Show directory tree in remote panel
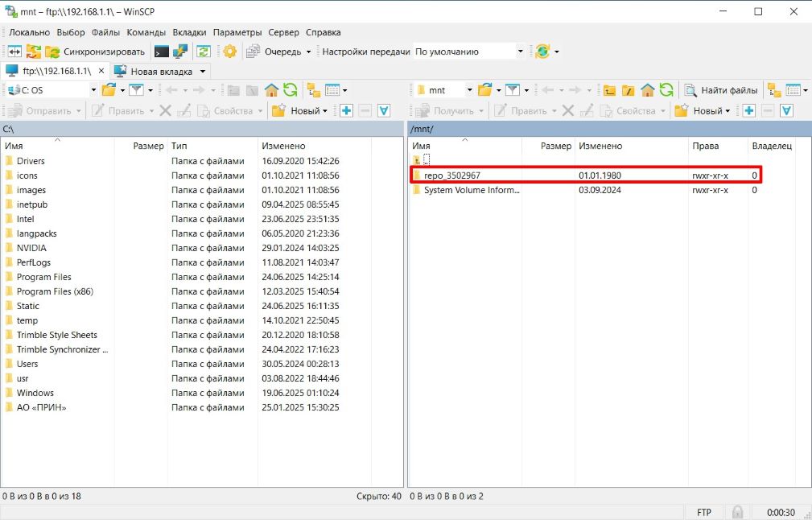Image resolution: width=812 pixels, height=520 pixels. click(x=773, y=90)
